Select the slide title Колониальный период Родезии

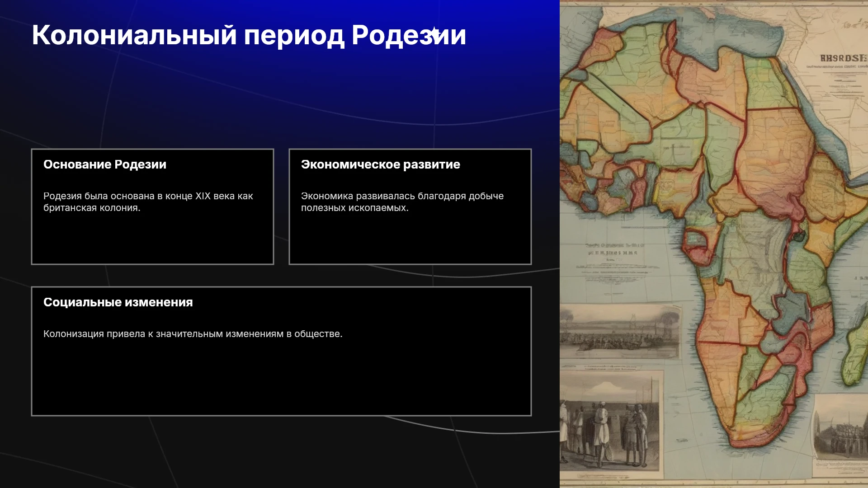pos(249,35)
